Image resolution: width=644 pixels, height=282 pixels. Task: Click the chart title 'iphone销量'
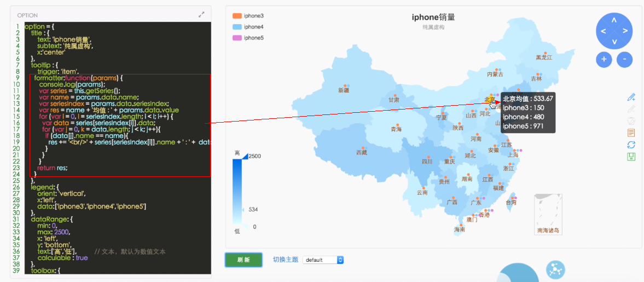(433, 18)
